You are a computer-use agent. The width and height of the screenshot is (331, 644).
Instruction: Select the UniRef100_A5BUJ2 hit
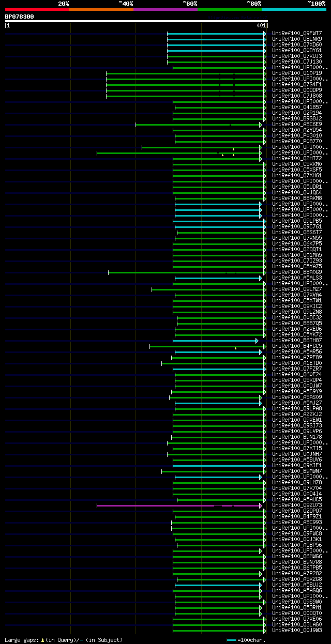pyautogui.click(x=297, y=585)
